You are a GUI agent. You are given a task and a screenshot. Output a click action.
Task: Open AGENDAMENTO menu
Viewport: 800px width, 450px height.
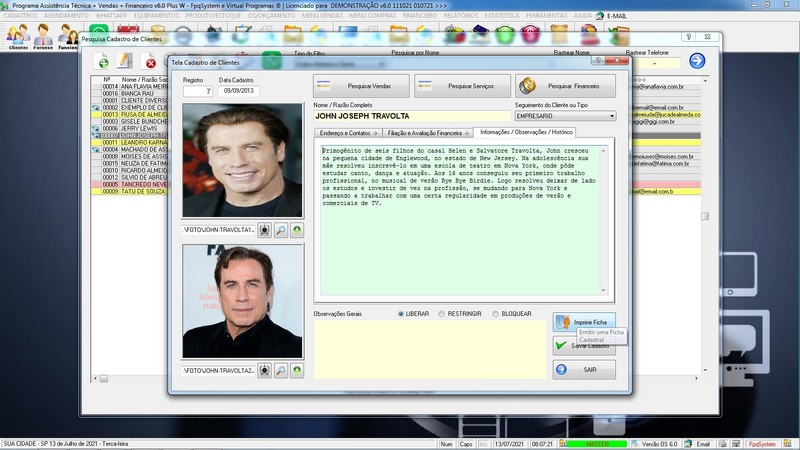(66, 16)
